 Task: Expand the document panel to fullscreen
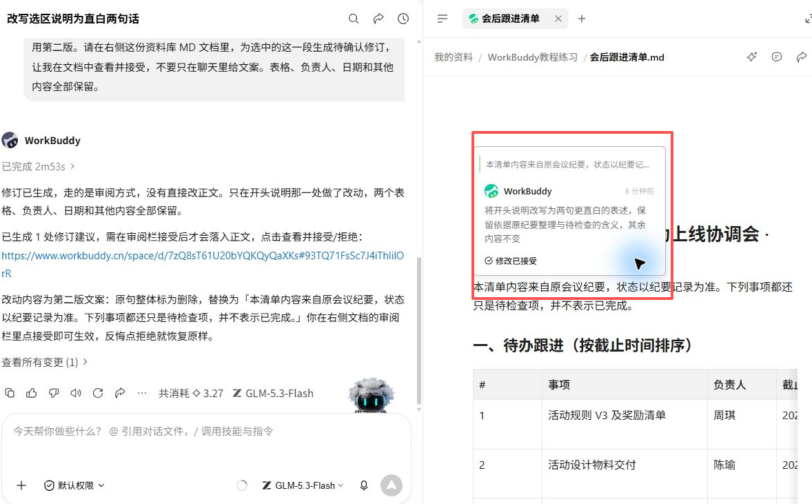[809, 19]
